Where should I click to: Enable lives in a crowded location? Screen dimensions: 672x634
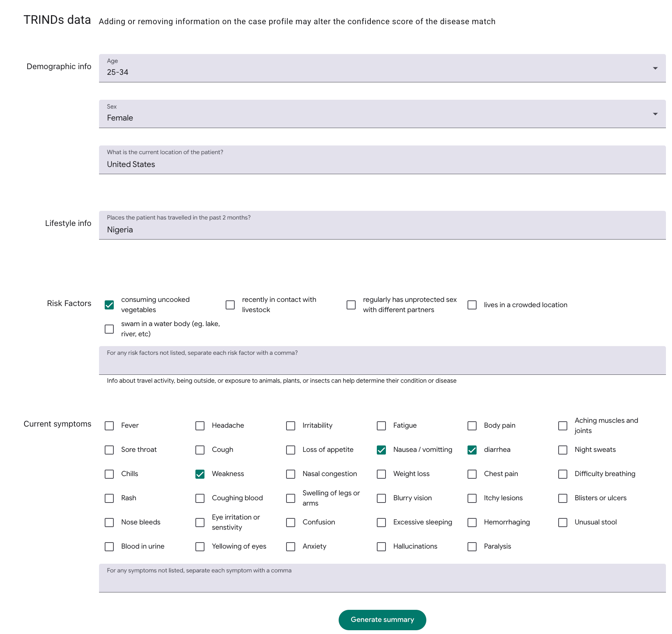pyautogui.click(x=472, y=305)
